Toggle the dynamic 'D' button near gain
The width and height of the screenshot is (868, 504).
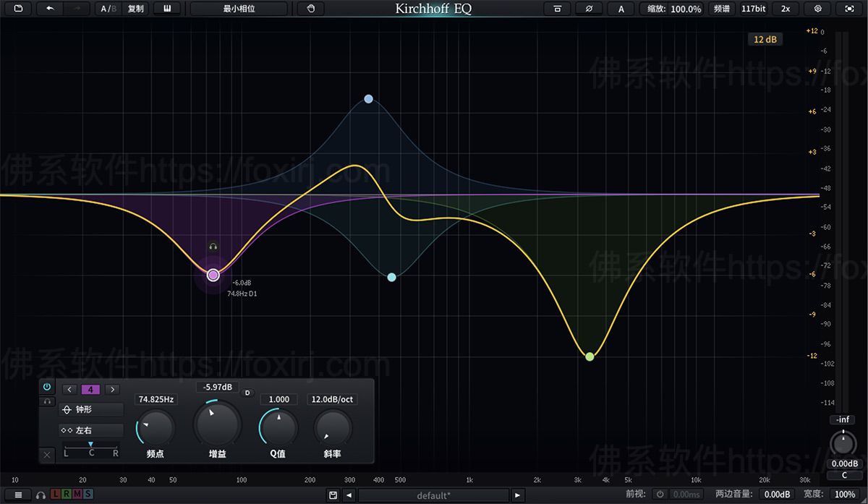[247, 392]
